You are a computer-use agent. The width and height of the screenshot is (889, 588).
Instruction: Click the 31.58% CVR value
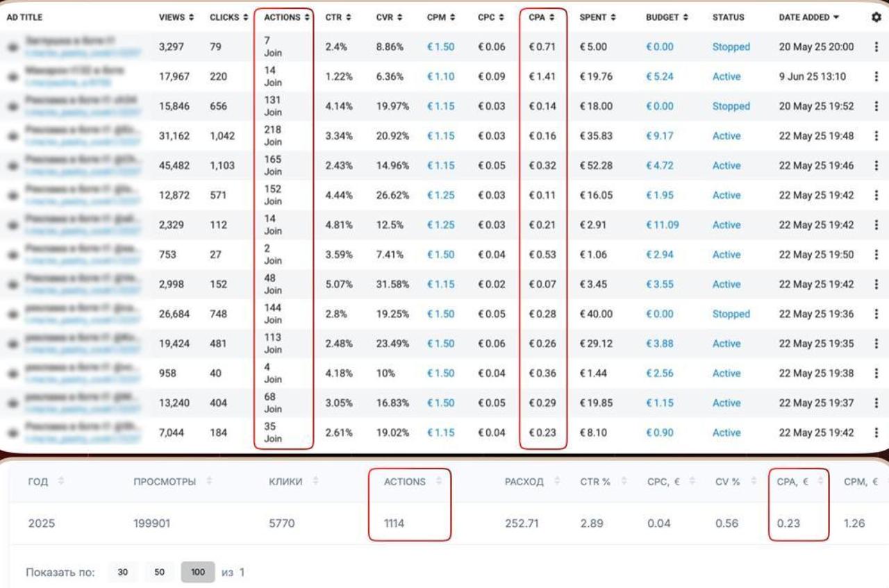pos(392,284)
